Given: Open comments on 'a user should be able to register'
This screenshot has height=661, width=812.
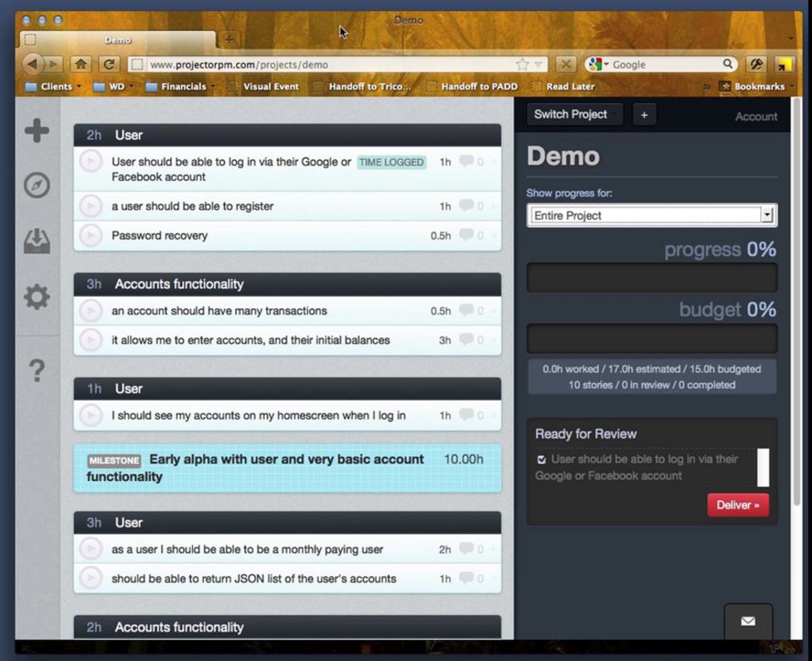Looking at the screenshot, I should pyautogui.click(x=471, y=206).
